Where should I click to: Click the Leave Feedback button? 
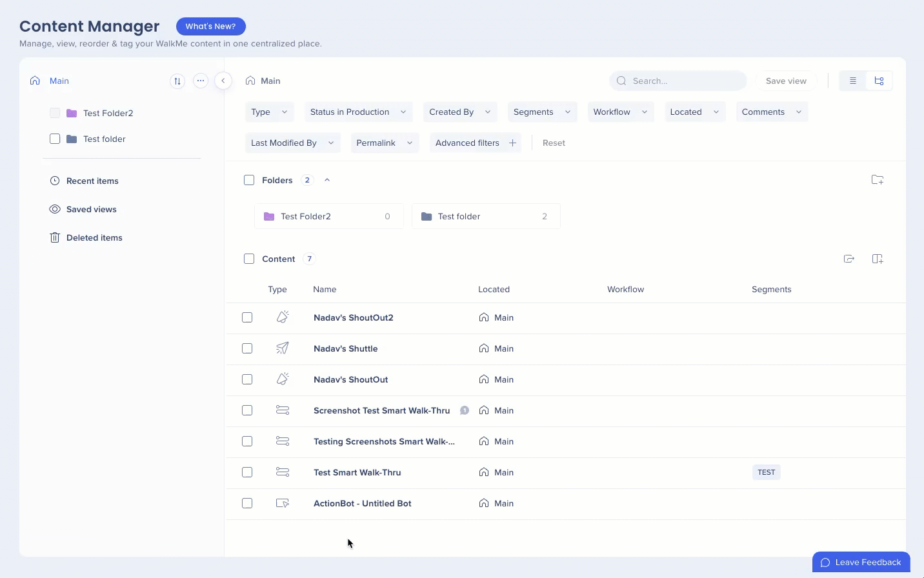coord(861,562)
